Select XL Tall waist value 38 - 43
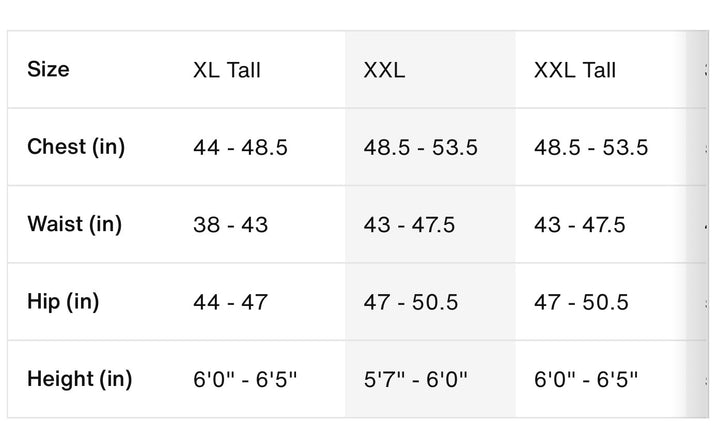 [231, 225]
